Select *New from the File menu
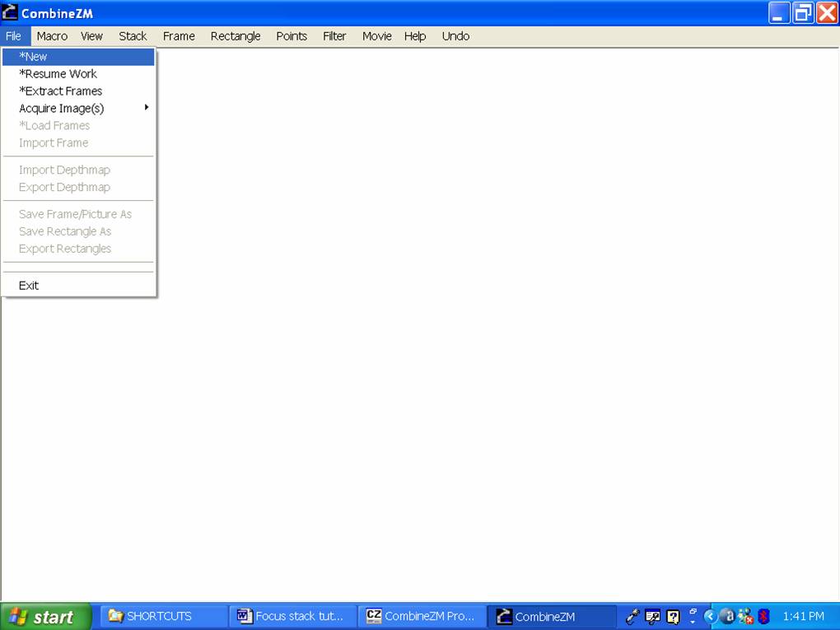840x630 pixels. coord(78,57)
